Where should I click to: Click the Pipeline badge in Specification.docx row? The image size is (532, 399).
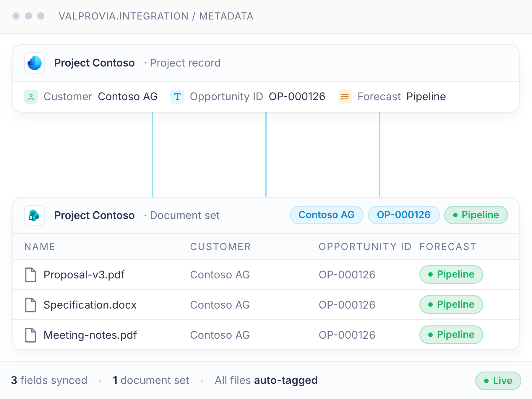[451, 304]
